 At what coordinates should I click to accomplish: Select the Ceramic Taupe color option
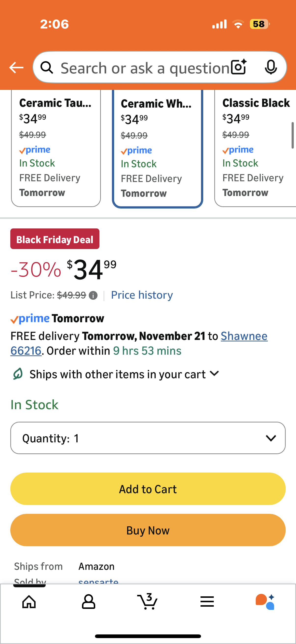point(56,148)
